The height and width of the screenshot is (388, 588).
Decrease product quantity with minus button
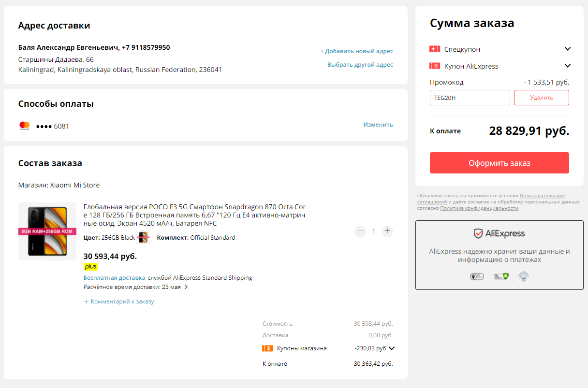click(x=360, y=231)
